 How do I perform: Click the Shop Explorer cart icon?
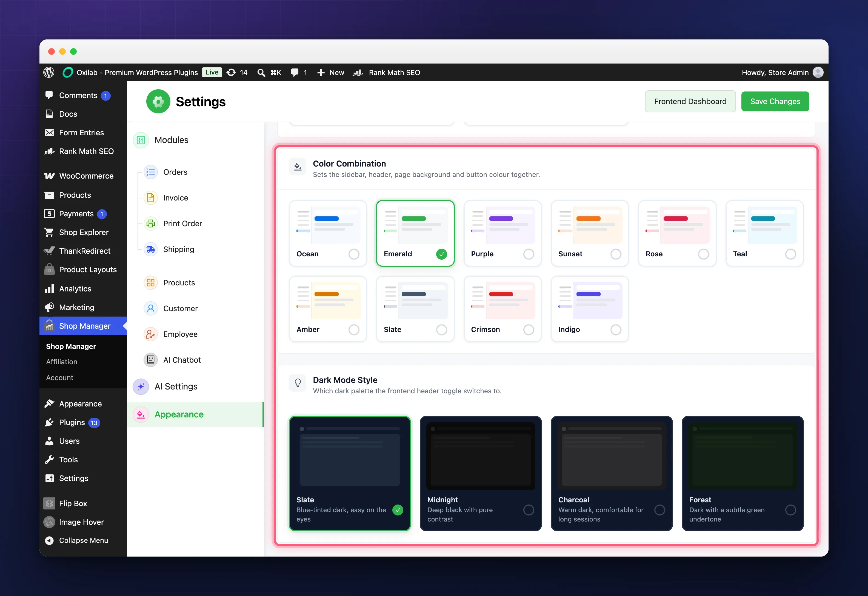[49, 232]
